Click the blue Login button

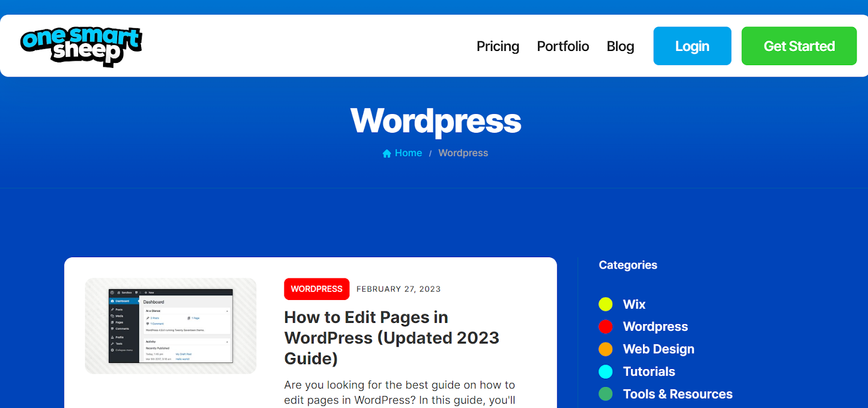pyautogui.click(x=692, y=46)
